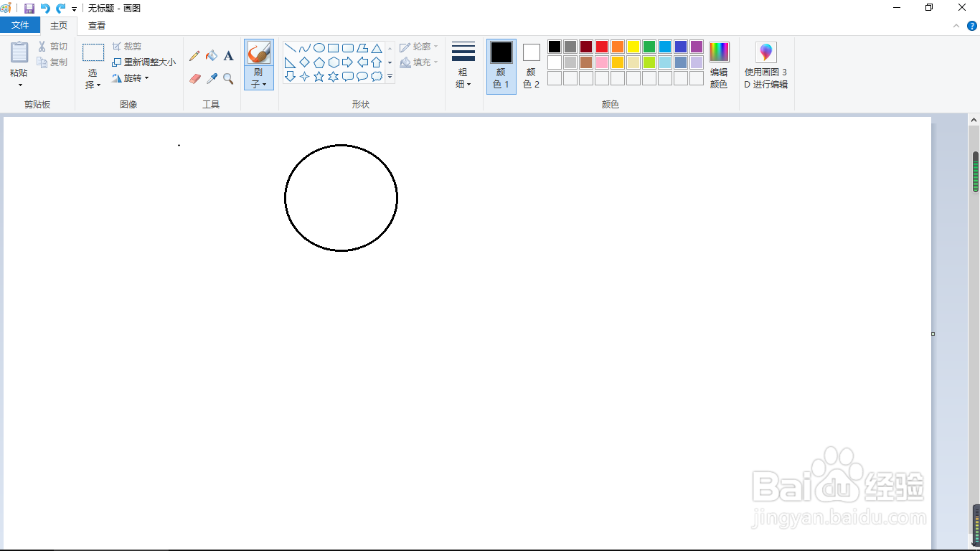Click the 剪切 (Cut) button
Image resolution: width=980 pixels, height=551 pixels.
coord(52,47)
